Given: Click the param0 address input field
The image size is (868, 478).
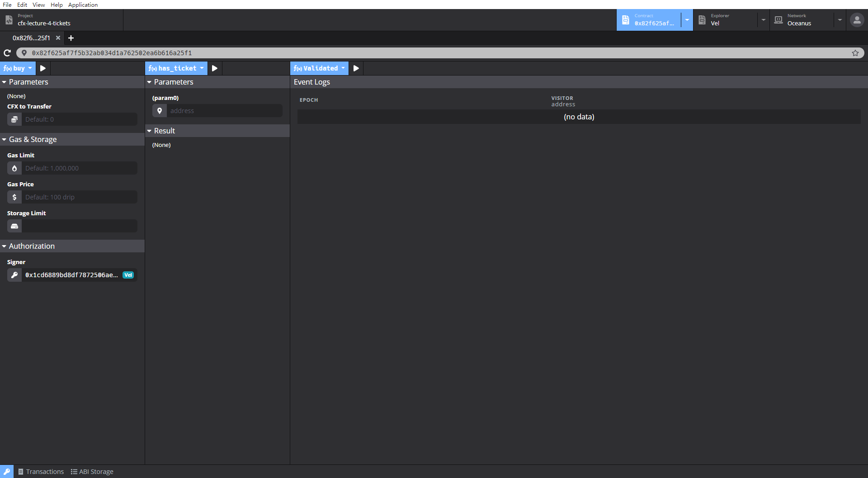Looking at the screenshot, I should [x=224, y=111].
